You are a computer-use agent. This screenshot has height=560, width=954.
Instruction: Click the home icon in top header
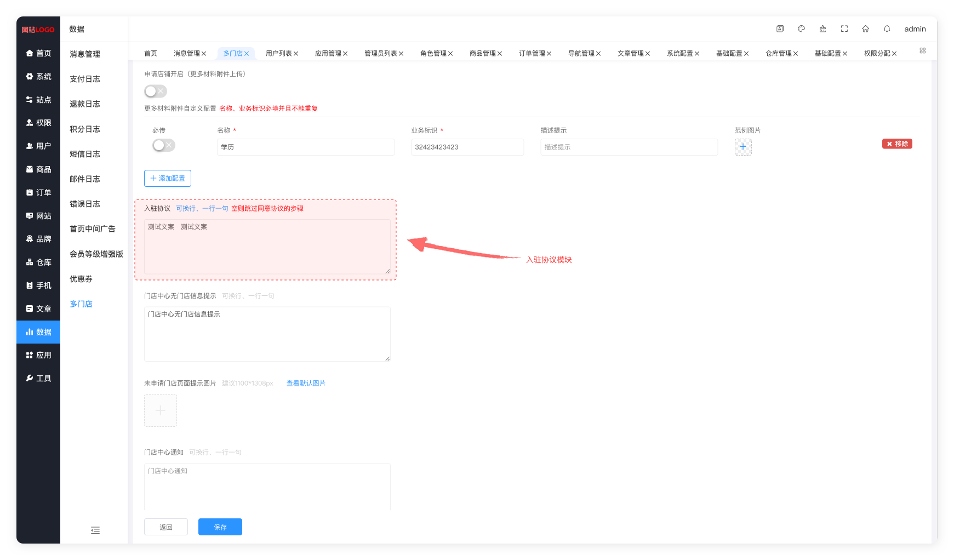point(865,29)
